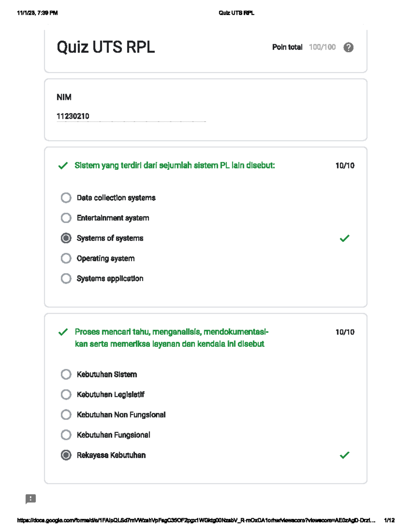Click the Poin total score label

click(x=287, y=47)
